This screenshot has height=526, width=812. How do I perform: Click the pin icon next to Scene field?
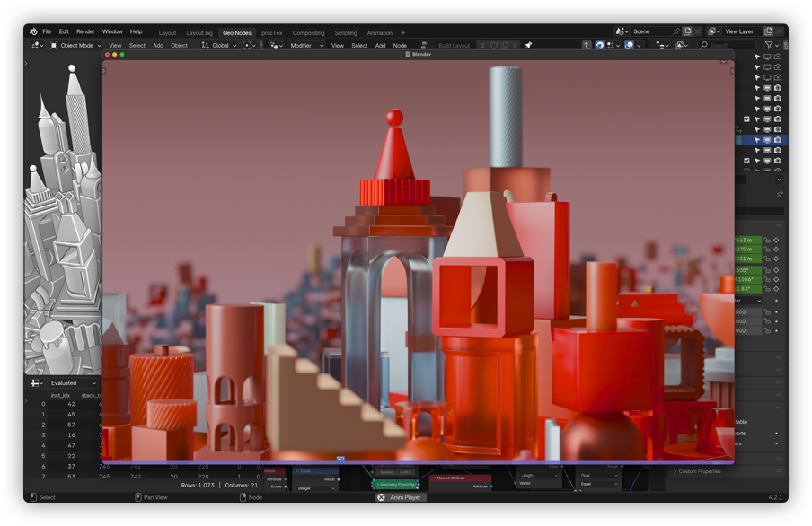tap(676, 31)
